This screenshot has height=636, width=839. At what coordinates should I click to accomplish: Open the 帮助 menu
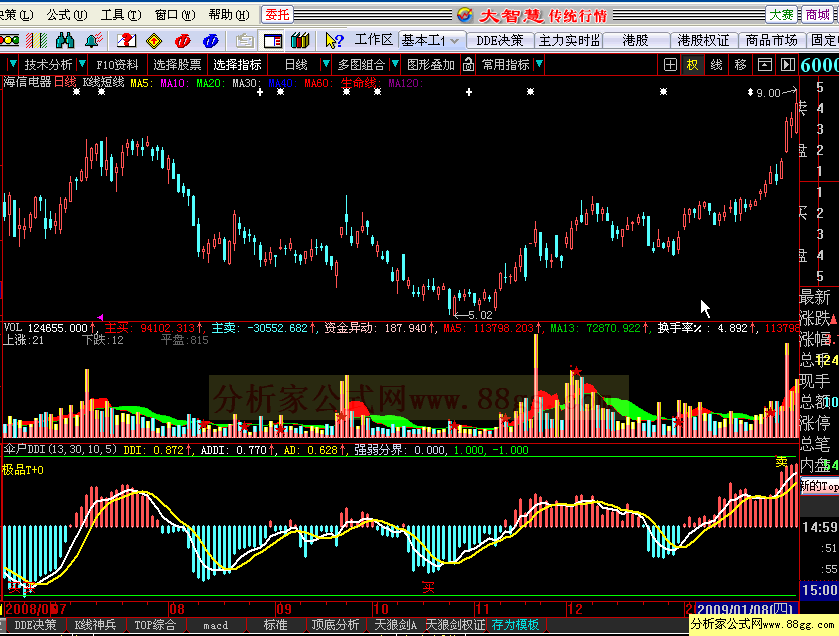pos(229,14)
